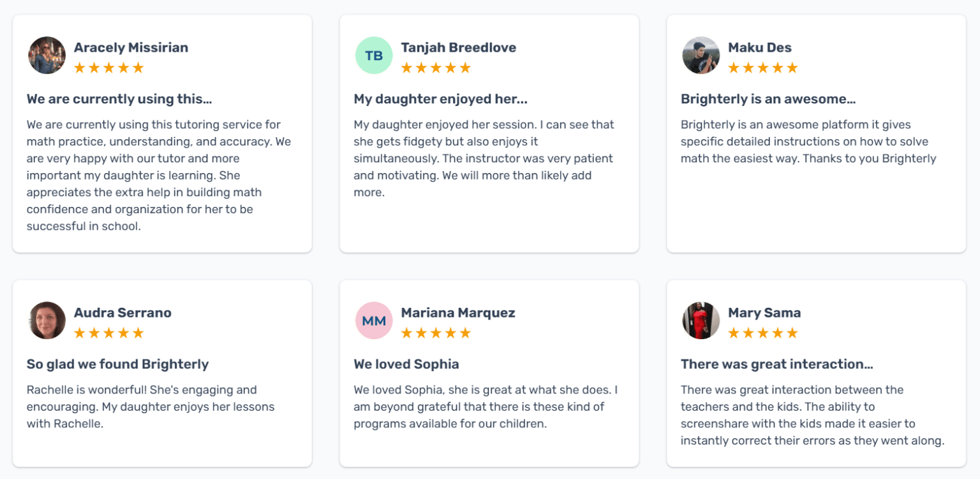Select the Mary Sama reviewer name

coord(764,312)
